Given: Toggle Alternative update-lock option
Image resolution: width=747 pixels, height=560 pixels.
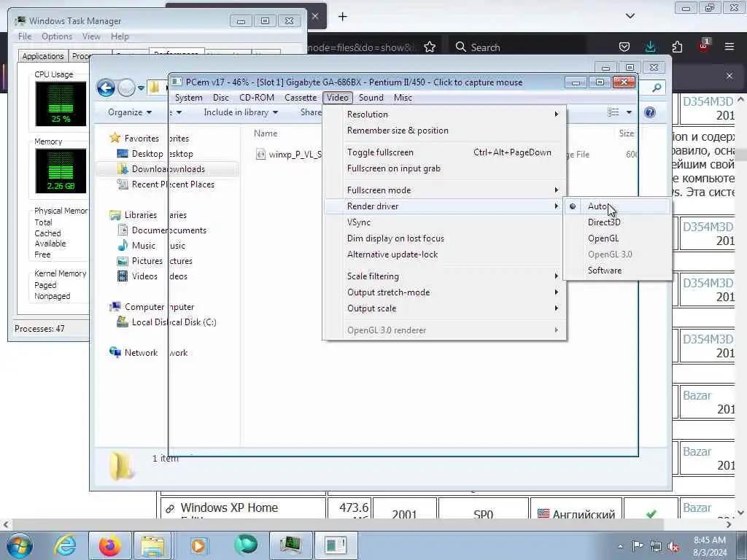Looking at the screenshot, I should pos(444,254).
